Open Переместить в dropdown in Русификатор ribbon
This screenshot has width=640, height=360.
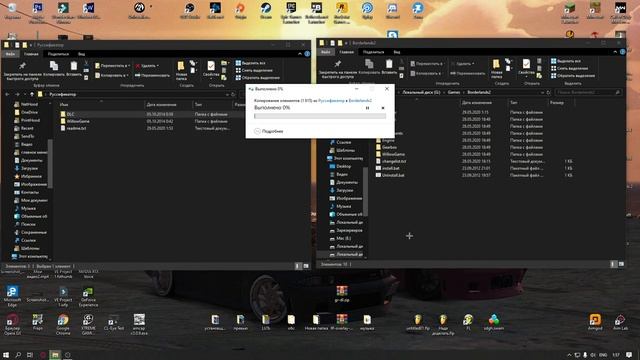tap(113, 66)
